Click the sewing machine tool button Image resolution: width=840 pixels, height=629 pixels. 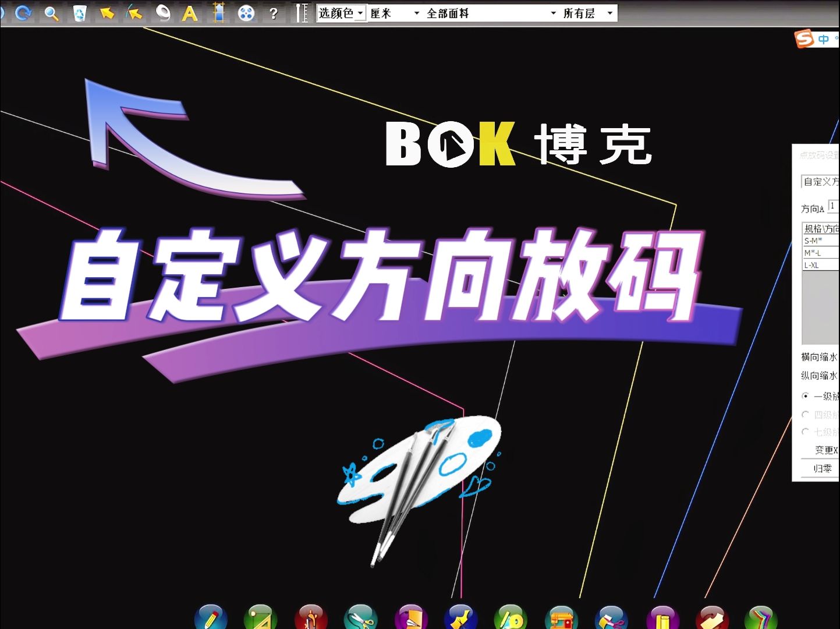tap(561, 617)
